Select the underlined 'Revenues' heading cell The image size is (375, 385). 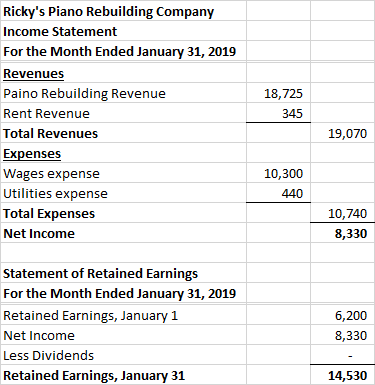[123, 73]
